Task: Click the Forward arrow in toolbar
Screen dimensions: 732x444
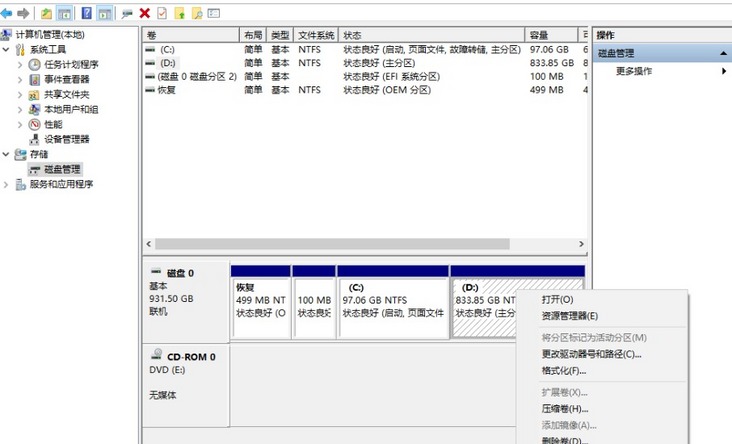Action: coord(23,14)
